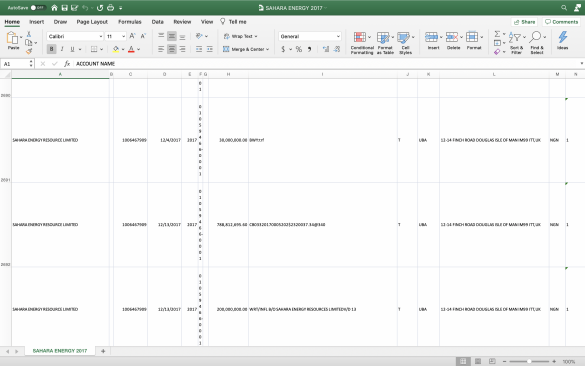The height and width of the screenshot is (366, 585).
Task: Click the Cell Styles icon
Action: [403, 38]
